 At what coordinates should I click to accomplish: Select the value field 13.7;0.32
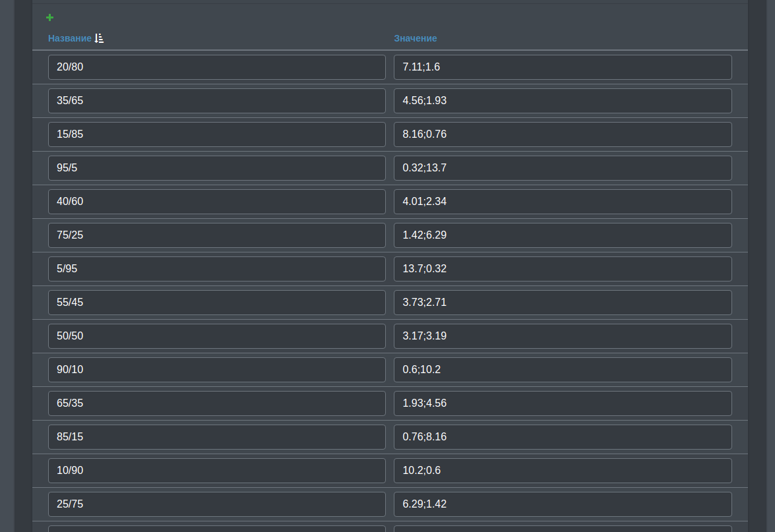[x=563, y=269]
